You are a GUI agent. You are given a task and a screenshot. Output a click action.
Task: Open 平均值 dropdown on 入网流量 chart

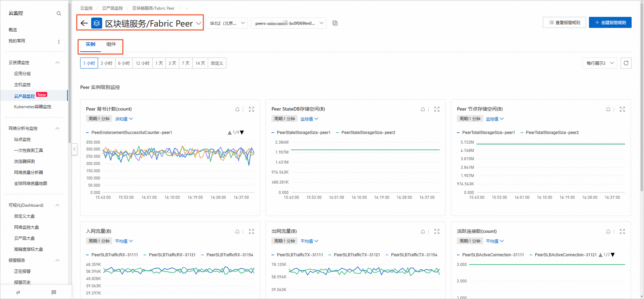(124, 241)
